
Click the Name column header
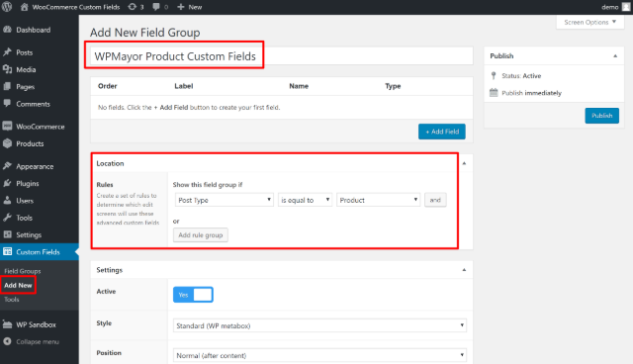(299, 86)
